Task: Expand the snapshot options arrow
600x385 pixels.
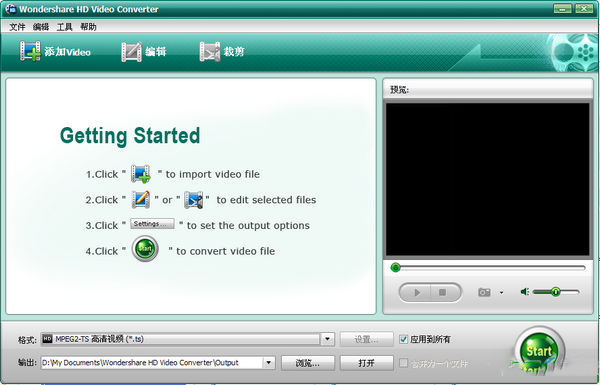Action: click(x=501, y=293)
